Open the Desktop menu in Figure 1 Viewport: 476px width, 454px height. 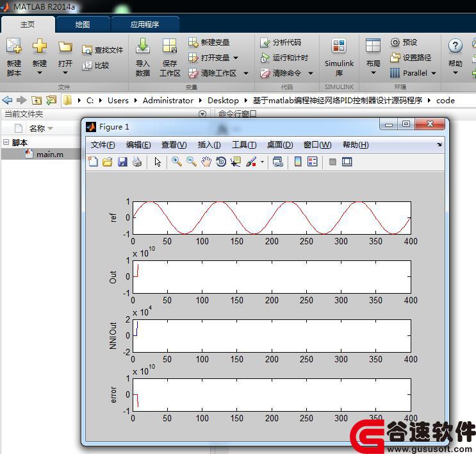coord(280,145)
